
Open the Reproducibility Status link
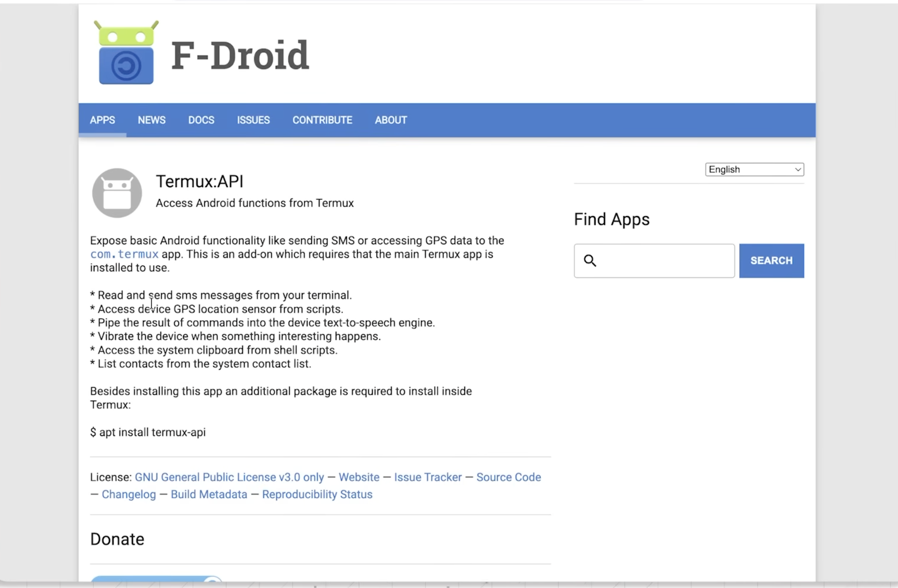click(317, 494)
